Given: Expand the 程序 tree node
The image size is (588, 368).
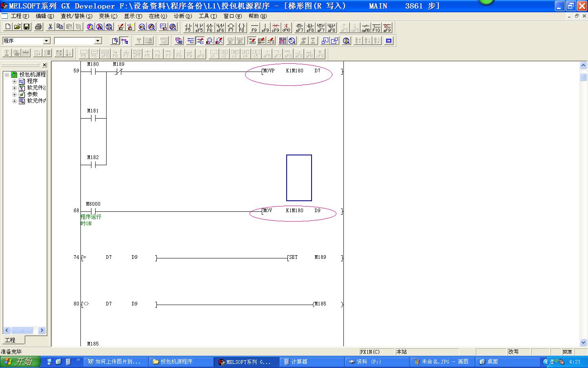Looking at the screenshot, I should click(14, 81).
